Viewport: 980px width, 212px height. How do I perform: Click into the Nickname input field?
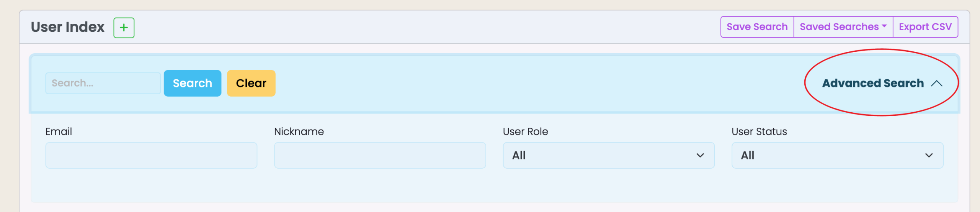[x=380, y=155]
